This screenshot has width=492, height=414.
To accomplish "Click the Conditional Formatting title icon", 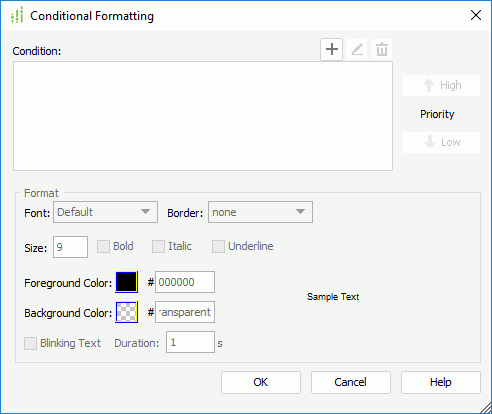I will tap(17, 15).
